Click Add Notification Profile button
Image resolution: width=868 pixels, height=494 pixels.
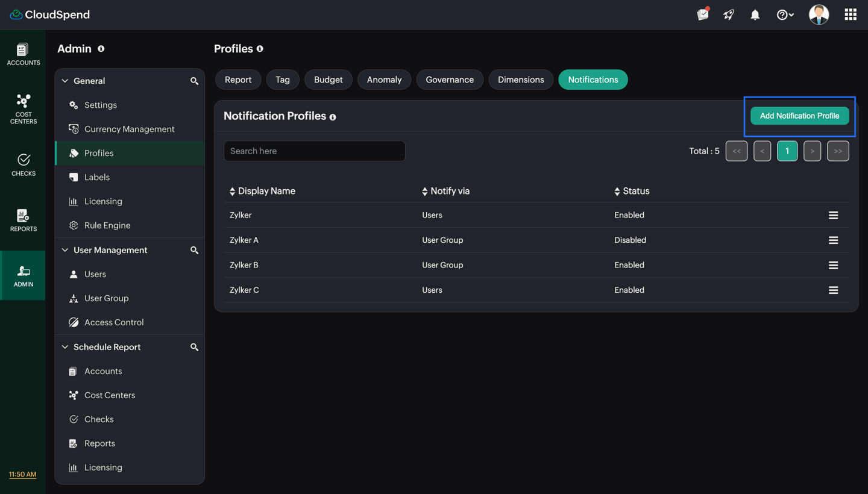(x=799, y=116)
